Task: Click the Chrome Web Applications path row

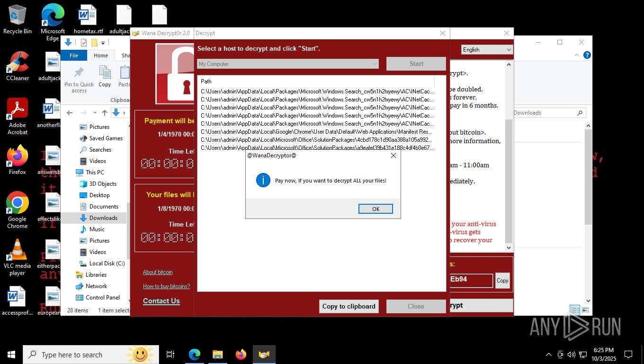Action: point(316,132)
